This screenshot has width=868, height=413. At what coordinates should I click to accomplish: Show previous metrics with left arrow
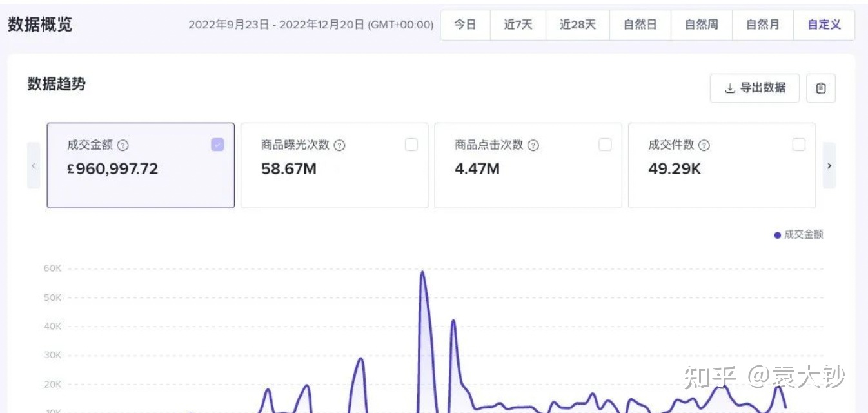(x=34, y=166)
